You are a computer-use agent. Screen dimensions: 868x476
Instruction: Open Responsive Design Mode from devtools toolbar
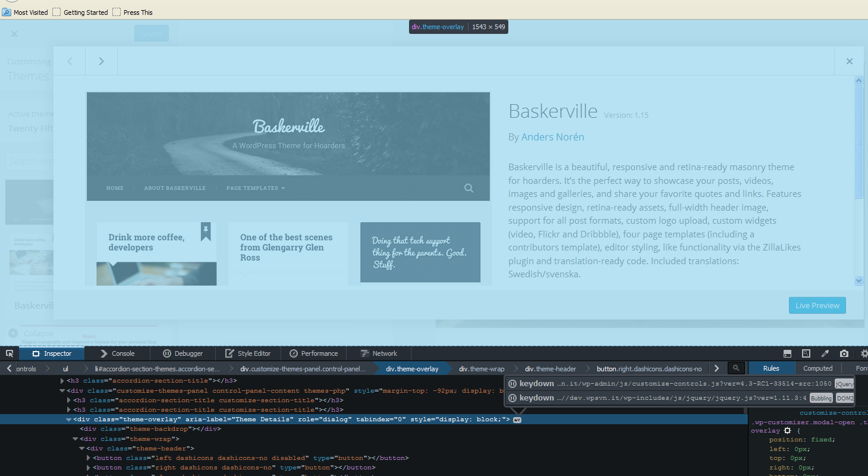click(806, 353)
